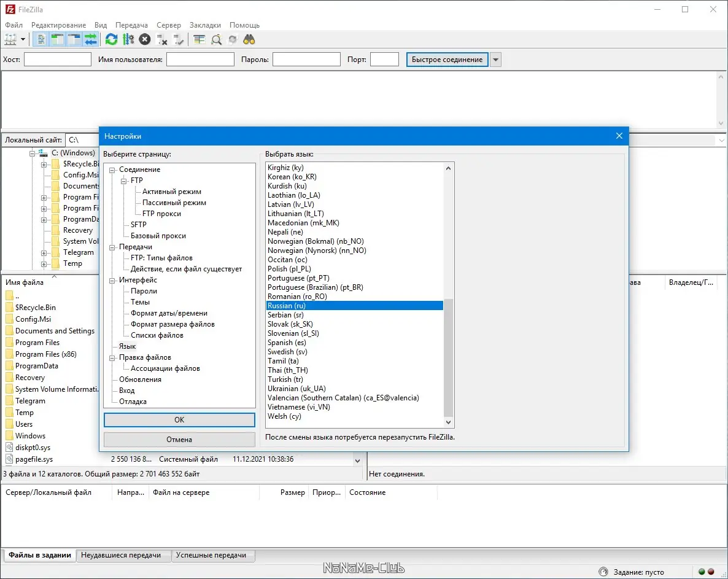
Task: Click the process queue toggle icon
Action: pyautogui.click(x=128, y=40)
